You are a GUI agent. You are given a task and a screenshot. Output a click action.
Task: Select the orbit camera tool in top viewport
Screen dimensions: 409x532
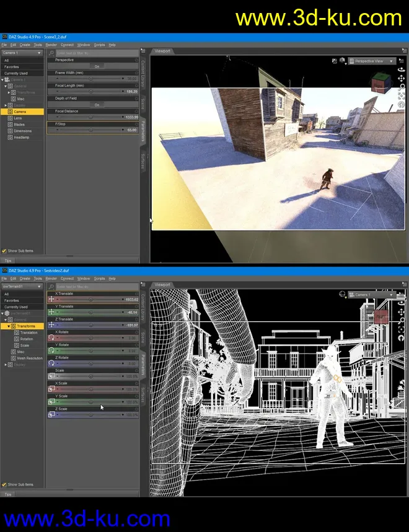point(401,70)
